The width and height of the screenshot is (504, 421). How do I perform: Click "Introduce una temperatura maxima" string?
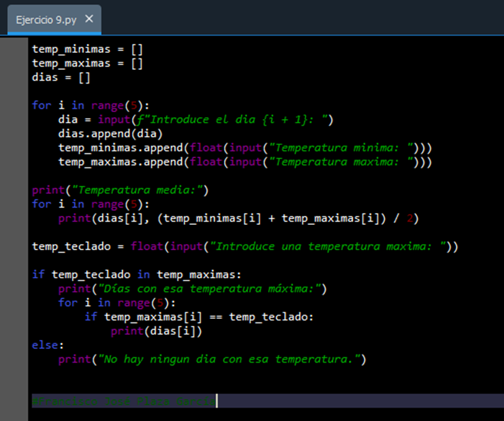330,247
